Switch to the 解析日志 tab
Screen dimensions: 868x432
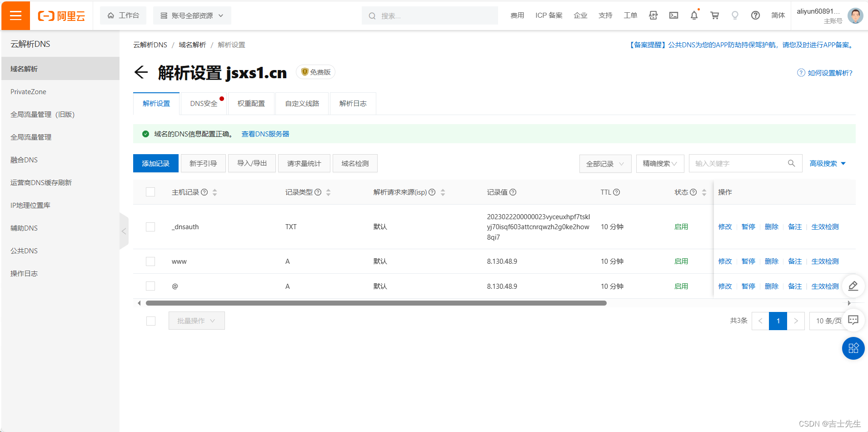(x=353, y=104)
